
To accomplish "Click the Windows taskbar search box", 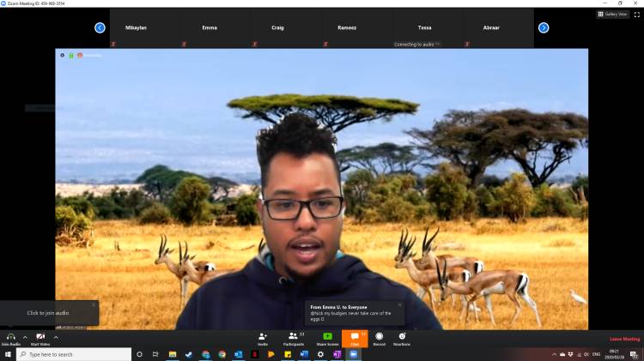I will point(73,354).
